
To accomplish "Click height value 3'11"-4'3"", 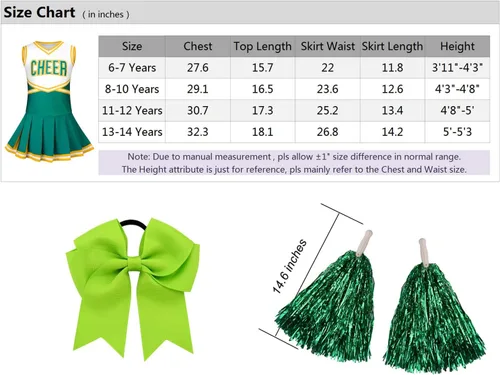I will pyautogui.click(x=457, y=68).
